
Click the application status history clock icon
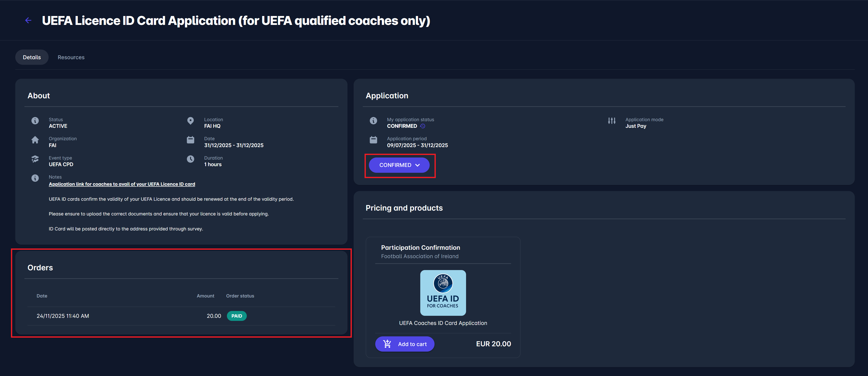click(x=423, y=126)
